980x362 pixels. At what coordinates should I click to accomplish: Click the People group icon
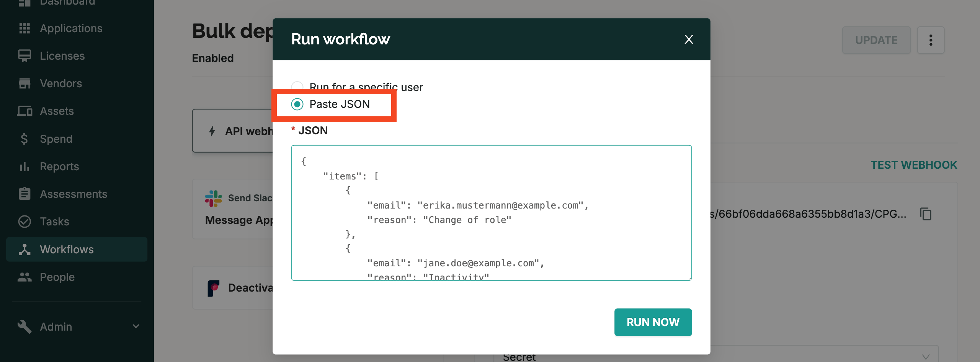pos(24,277)
